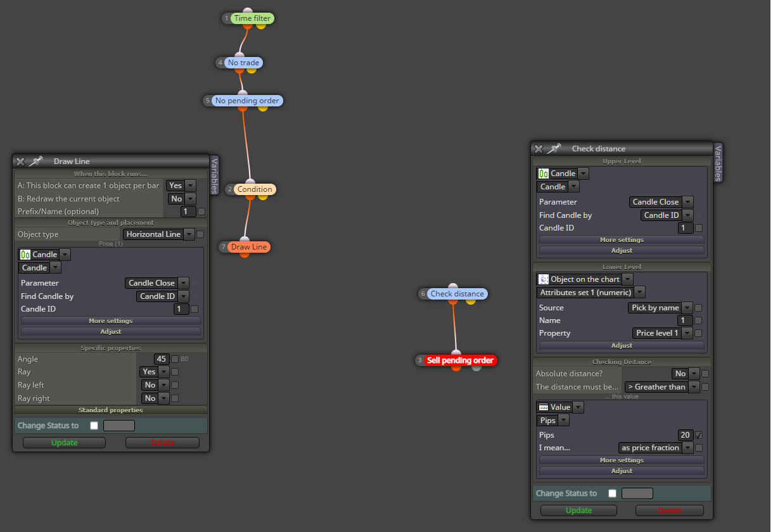Click the Pips value input field
Viewport: 773px width, 532px height.
coord(686,435)
